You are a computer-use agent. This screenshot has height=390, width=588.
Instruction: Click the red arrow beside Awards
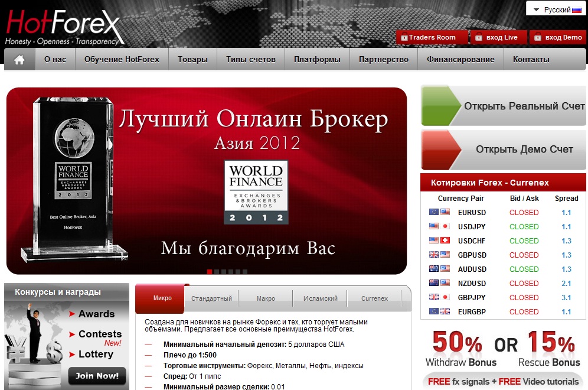click(x=72, y=314)
